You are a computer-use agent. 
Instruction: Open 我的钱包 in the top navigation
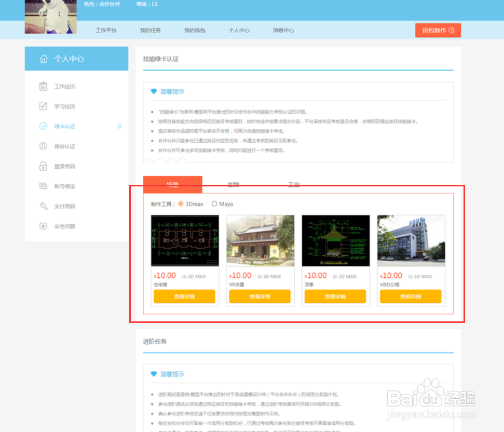point(195,30)
